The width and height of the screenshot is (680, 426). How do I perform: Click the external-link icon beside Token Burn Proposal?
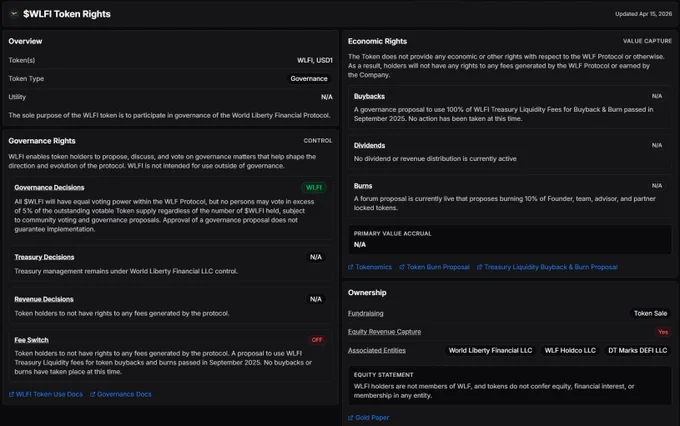(402, 267)
